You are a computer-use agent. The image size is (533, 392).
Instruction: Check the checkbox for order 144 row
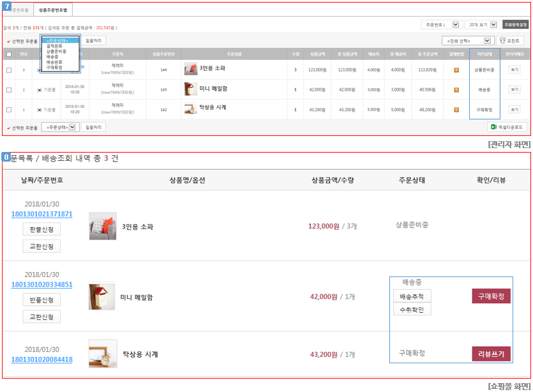[x=9, y=70]
